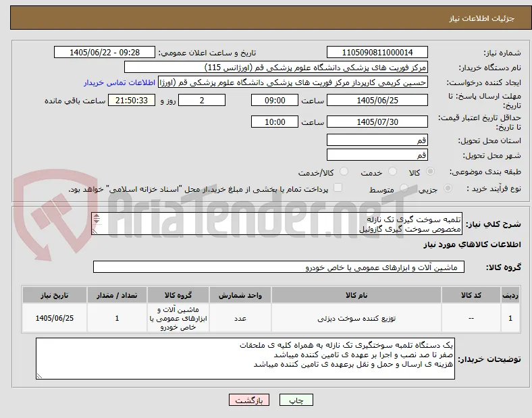Screen dimensions: 532x418
Task: Click the استان محل تحویل field قم
Action: click(377, 140)
